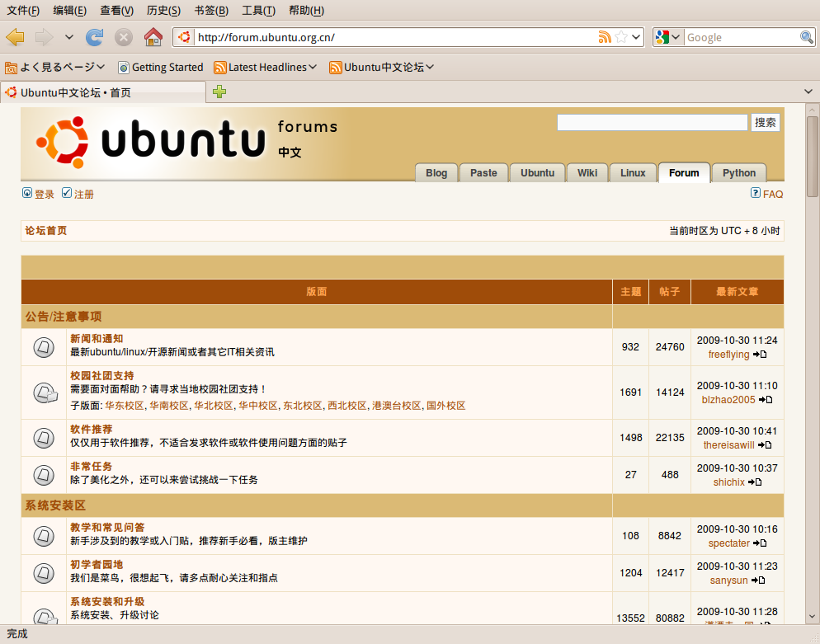Open the 教学和常见问答 forum
Image resolution: width=820 pixels, height=644 pixels.
pyautogui.click(x=107, y=528)
